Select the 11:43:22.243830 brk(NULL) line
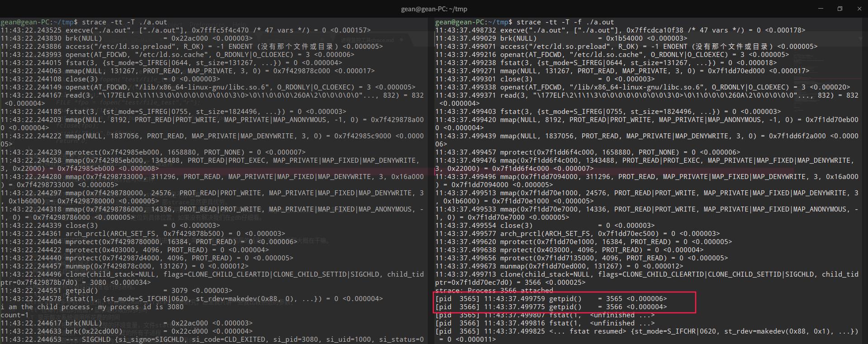The height and width of the screenshot is (344, 868). point(126,38)
